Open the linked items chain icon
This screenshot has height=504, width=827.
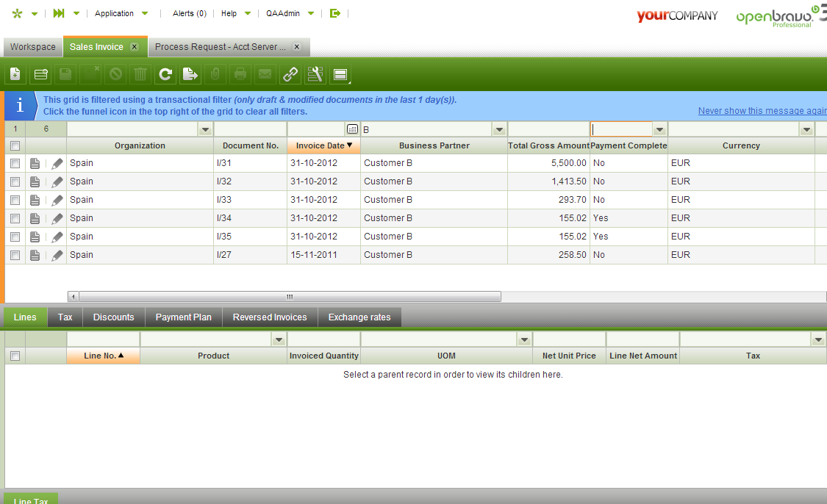[290, 74]
